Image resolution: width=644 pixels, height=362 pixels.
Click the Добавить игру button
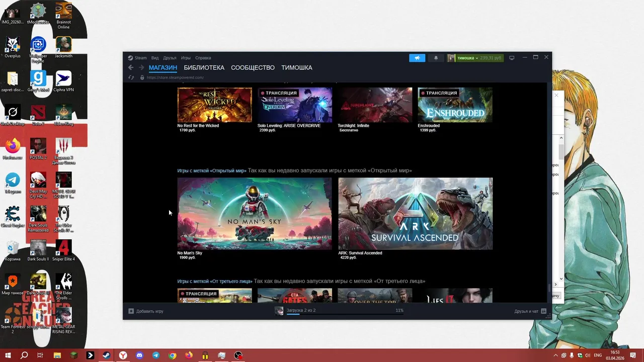pos(146,311)
